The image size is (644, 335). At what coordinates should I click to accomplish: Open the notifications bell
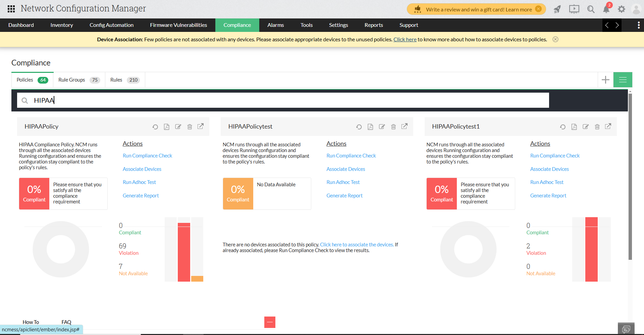(606, 9)
